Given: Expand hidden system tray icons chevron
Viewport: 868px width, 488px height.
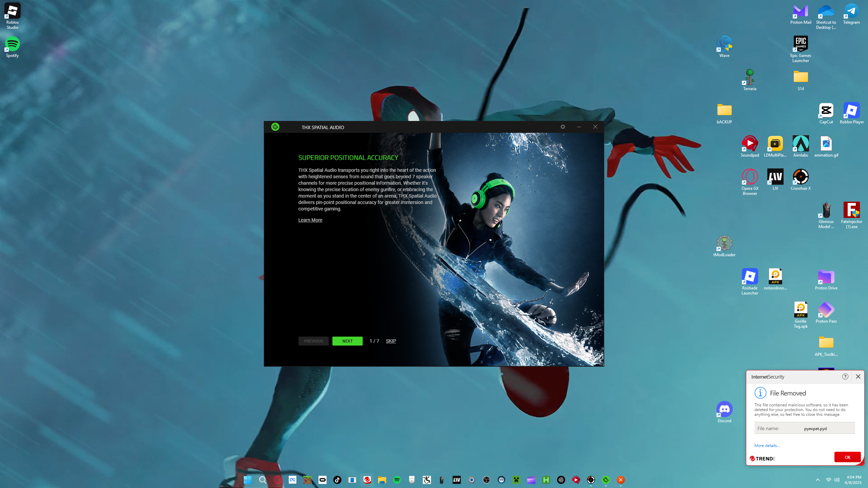Looking at the screenshot, I should (817, 480).
